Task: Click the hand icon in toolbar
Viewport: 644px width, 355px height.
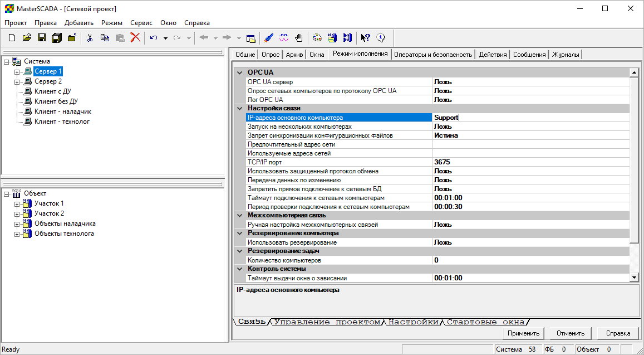Action: (x=299, y=38)
